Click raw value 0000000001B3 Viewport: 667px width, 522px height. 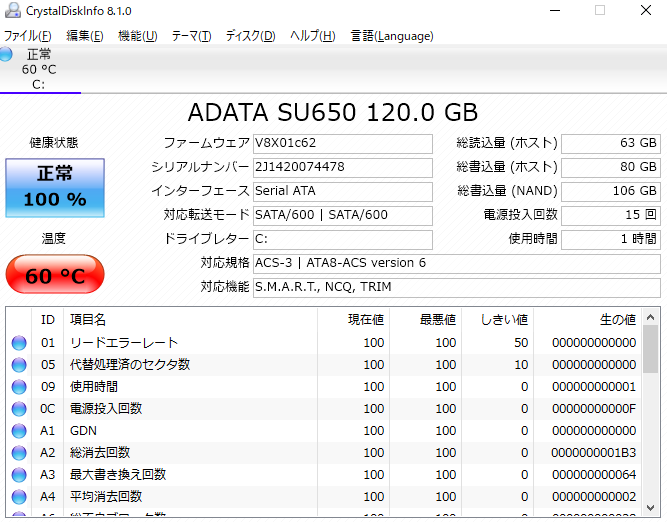594,453
